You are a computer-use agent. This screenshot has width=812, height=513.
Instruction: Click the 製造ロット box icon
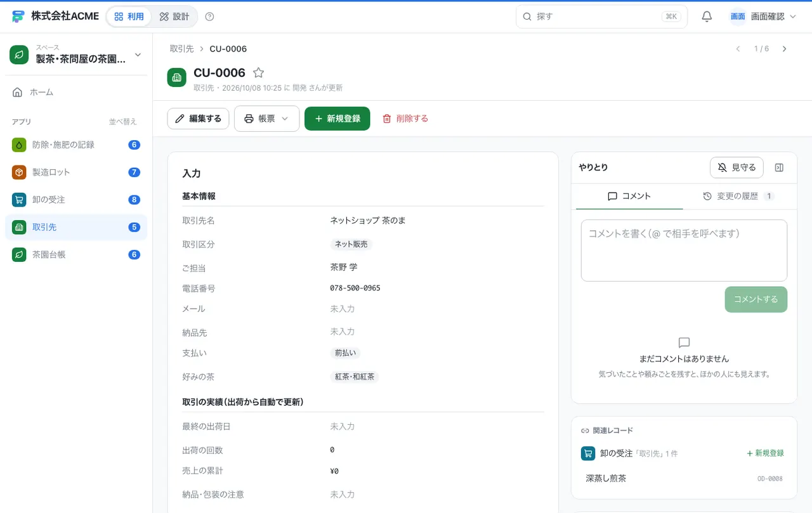point(19,172)
